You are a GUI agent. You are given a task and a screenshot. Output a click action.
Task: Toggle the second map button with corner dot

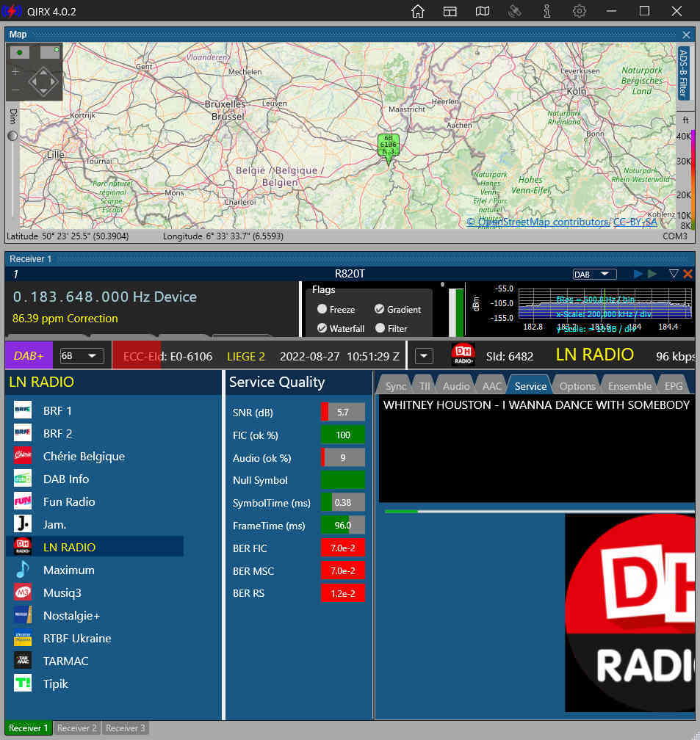tap(50, 52)
